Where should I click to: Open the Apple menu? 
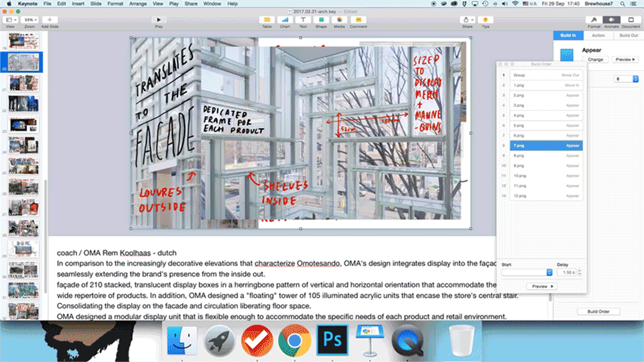[x=9, y=4]
